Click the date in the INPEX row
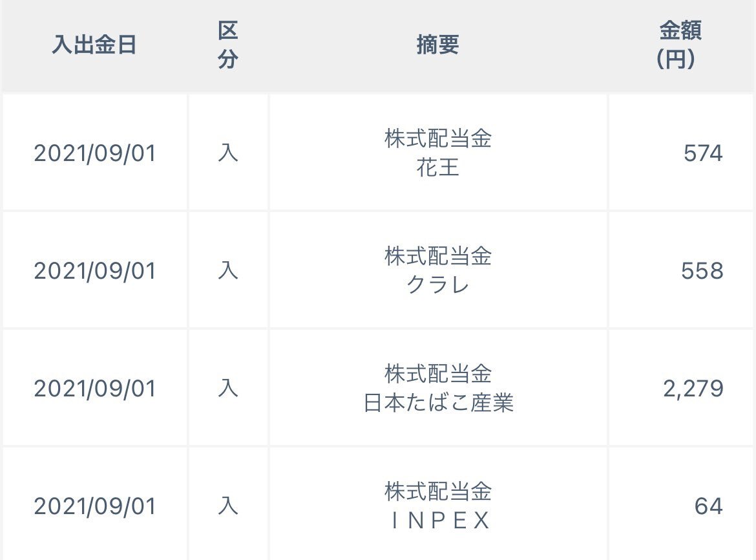The height and width of the screenshot is (560, 756). point(95,506)
